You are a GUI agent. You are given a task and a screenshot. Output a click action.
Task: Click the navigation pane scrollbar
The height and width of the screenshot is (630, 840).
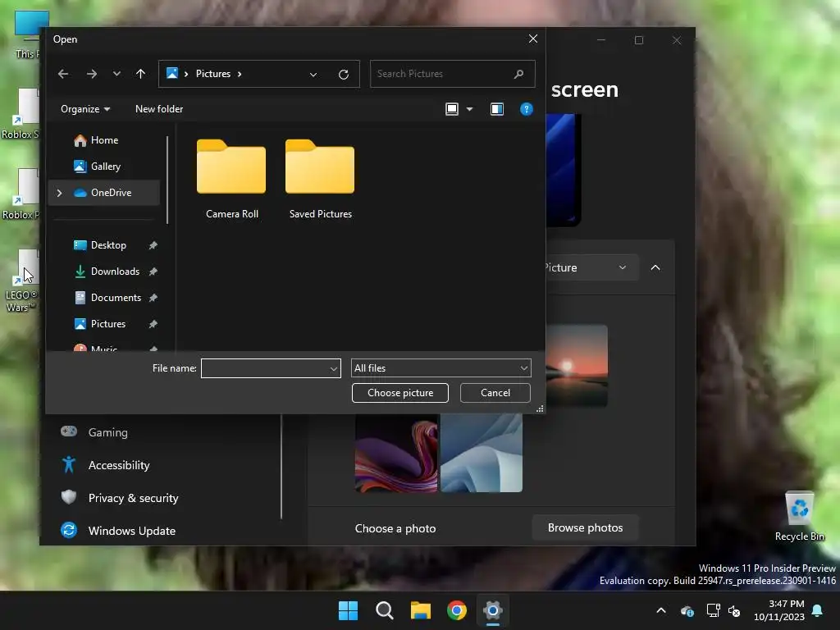point(167,180)
